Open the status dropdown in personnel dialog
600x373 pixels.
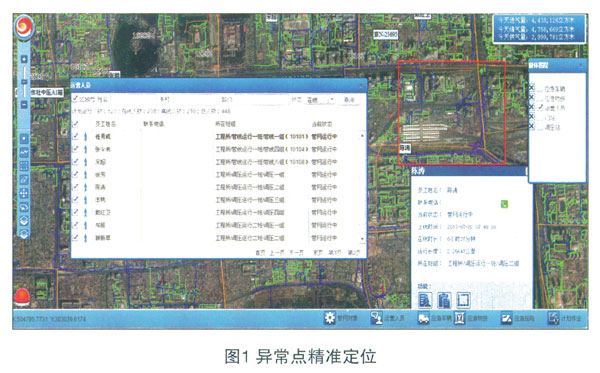[x=320, y=100]
